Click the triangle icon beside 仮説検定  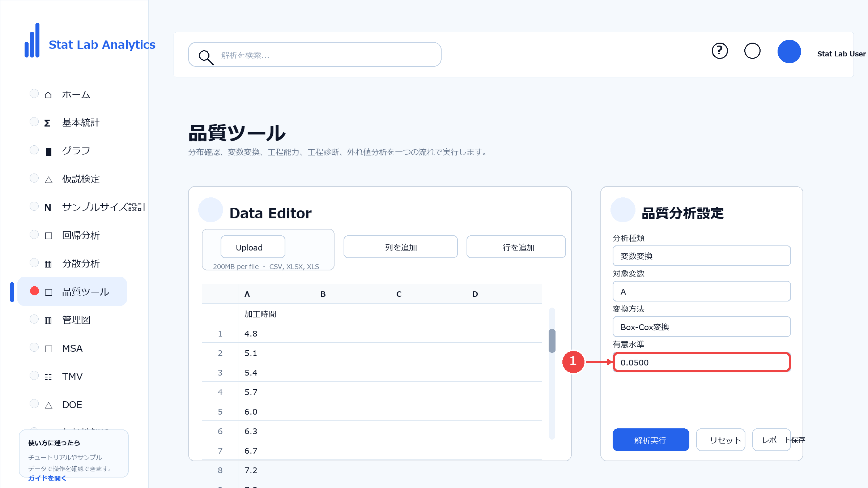(48, 179)
